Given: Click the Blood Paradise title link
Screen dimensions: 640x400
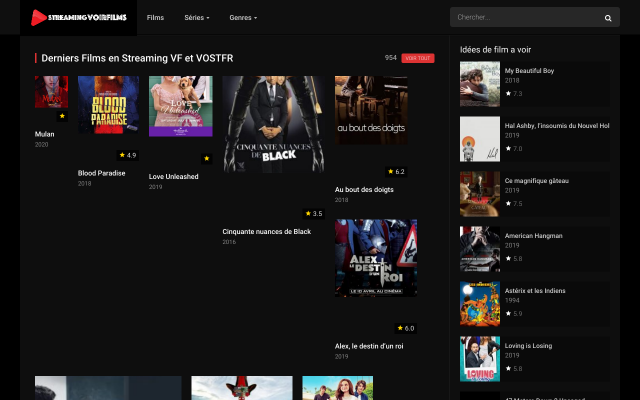Looking at the screenshot, I should (x=102, y=173).
